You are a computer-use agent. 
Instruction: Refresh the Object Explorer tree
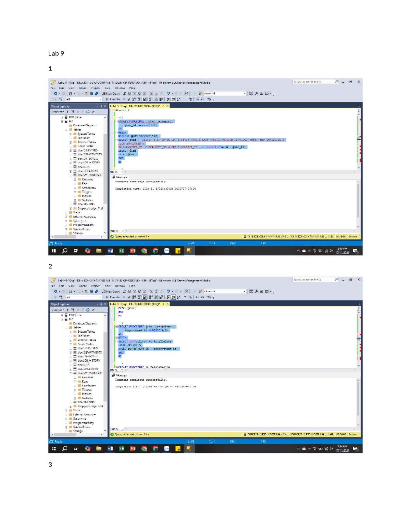coord(88,111)
